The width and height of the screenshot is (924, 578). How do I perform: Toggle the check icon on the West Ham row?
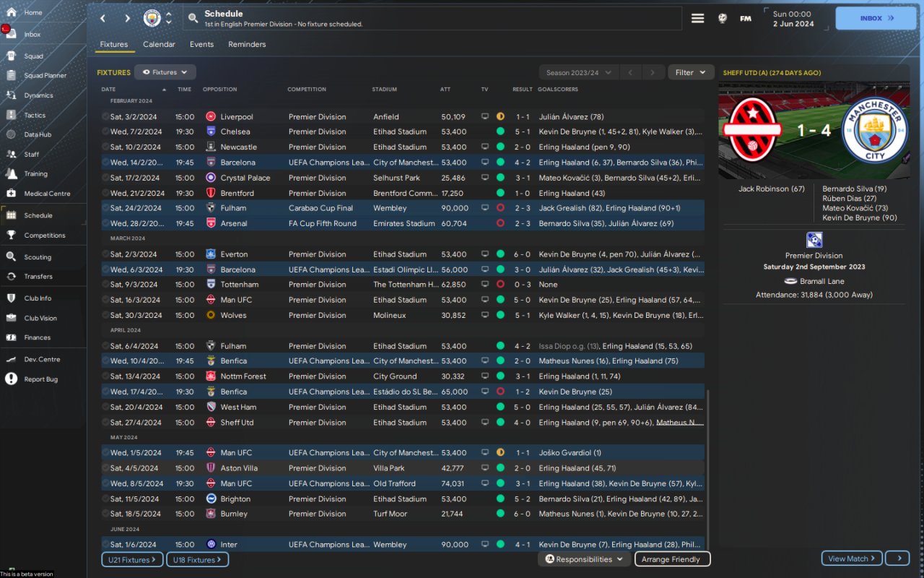[x=105, y=407]
